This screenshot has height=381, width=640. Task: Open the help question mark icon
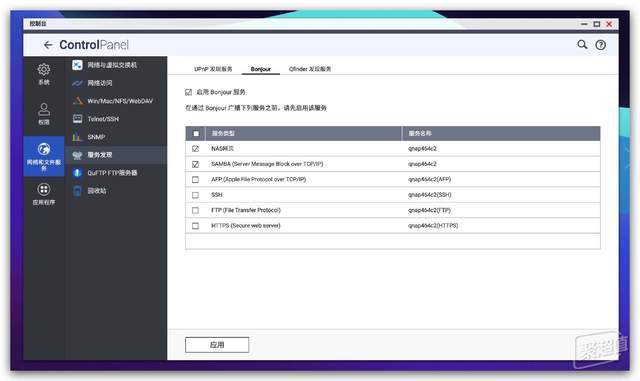[600, 45]
